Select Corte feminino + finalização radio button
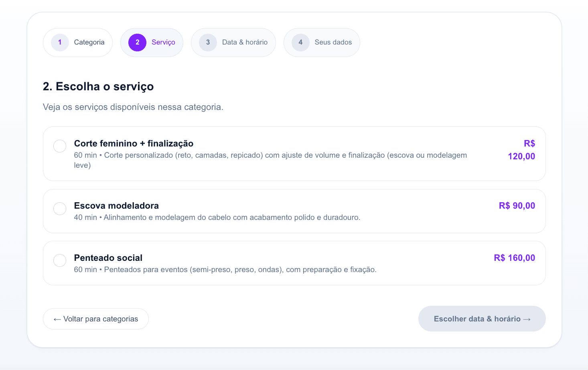The height and width of the screenshot is (370, 588). pyautogui.click(x=60, y=146)
